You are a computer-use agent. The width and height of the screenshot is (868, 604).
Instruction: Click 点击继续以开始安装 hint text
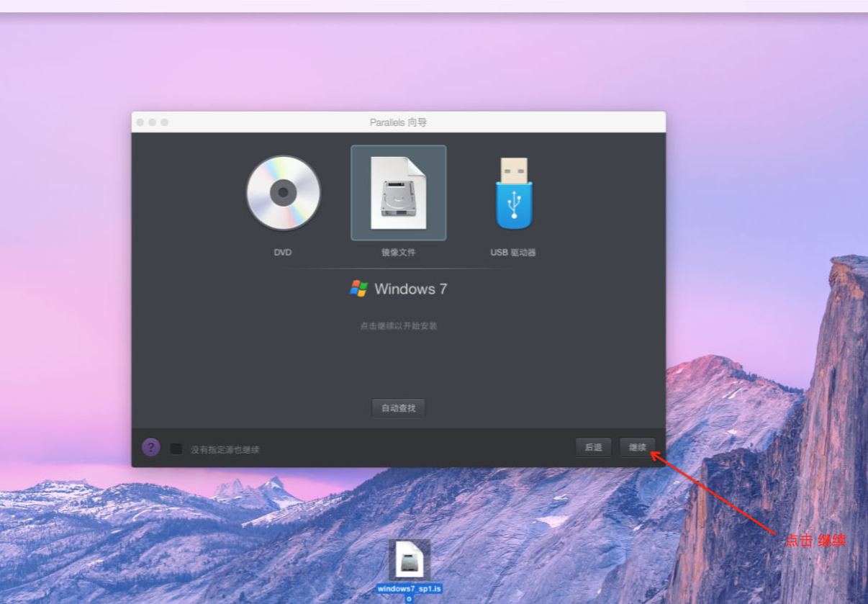pyautogui.click(x=399, y=326)
